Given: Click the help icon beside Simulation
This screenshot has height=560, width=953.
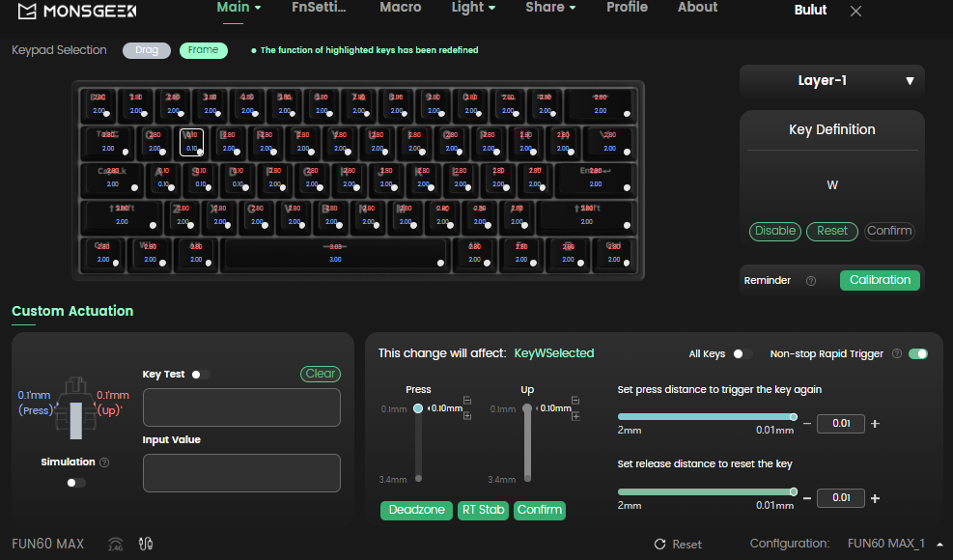Looking at the screenshot, I should click(x=104, y=462).
